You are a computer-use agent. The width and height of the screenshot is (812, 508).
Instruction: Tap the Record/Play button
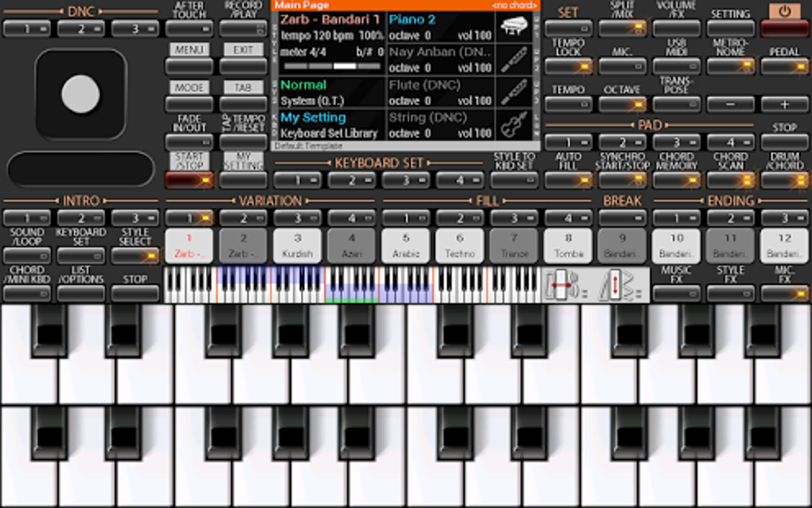pyautogui.click(x=243, y=29)
